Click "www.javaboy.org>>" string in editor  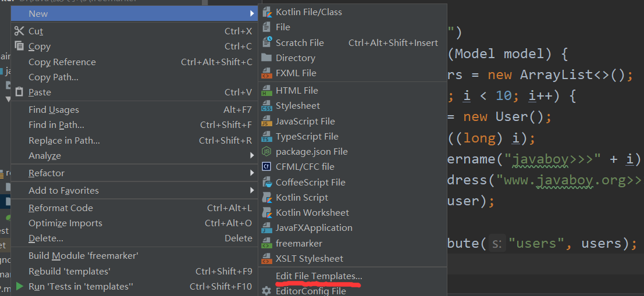(570, 181)
